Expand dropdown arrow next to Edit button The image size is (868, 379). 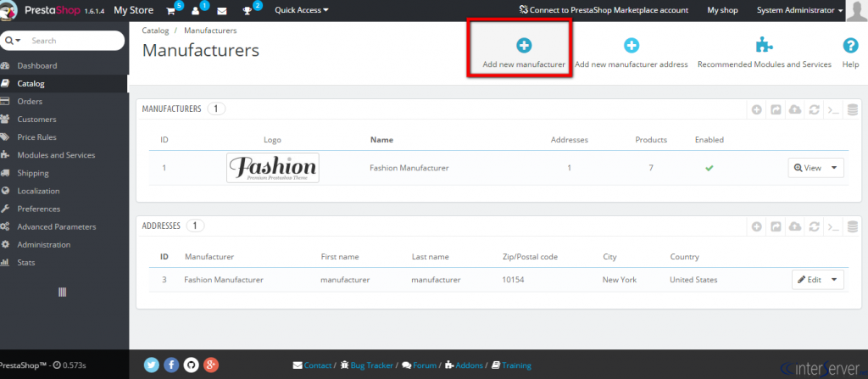[834, 280]
